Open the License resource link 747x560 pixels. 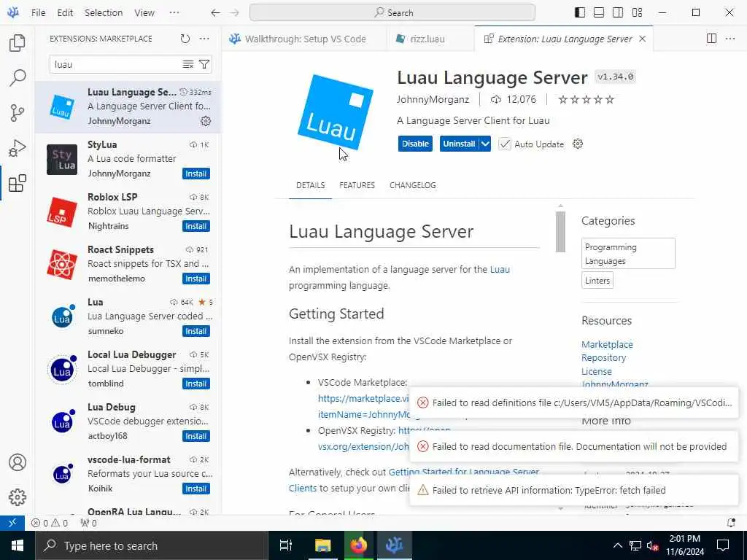[597, 371]
